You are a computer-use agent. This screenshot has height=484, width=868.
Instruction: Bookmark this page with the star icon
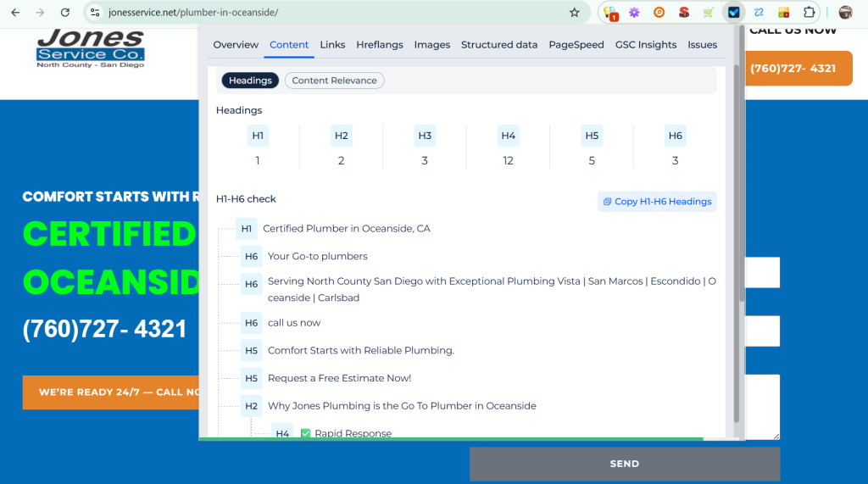click(575, 13)
